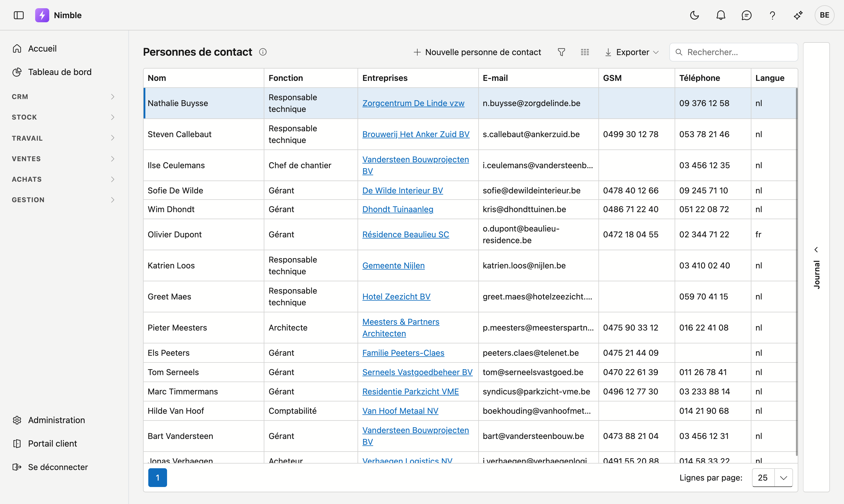Sort by the Fonction column header
This screenshot has height=504, width=844.
pyautogui.click(x=311, y=78)
